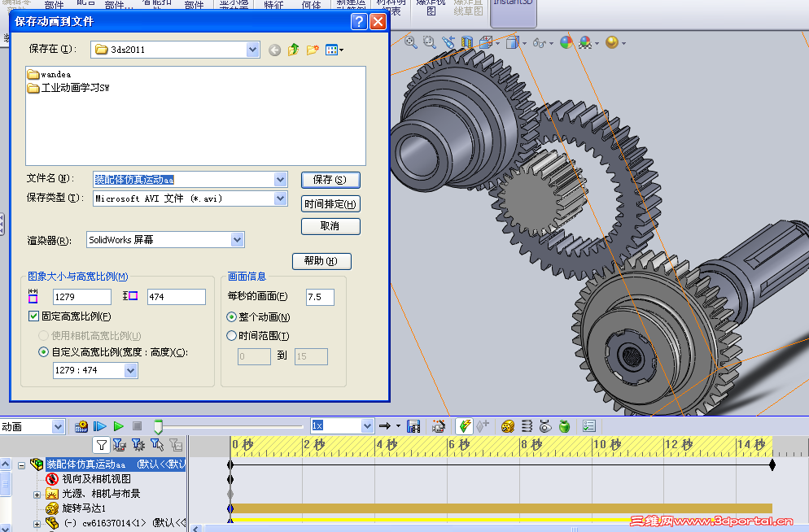Click the View Settings gold sphere icon
Screen dimensions: 809x532
pyautogui.click(x=612, y=42)
